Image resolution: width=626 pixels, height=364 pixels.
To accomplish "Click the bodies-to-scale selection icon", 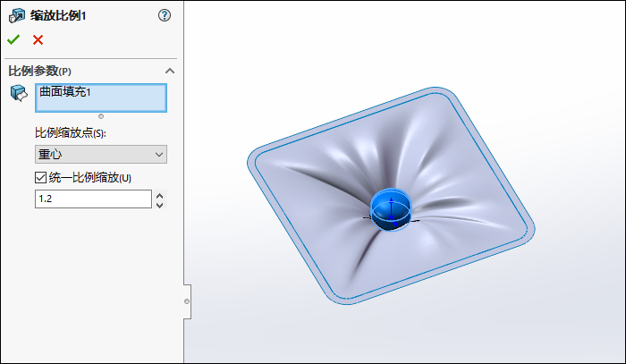I will (19, 93).
